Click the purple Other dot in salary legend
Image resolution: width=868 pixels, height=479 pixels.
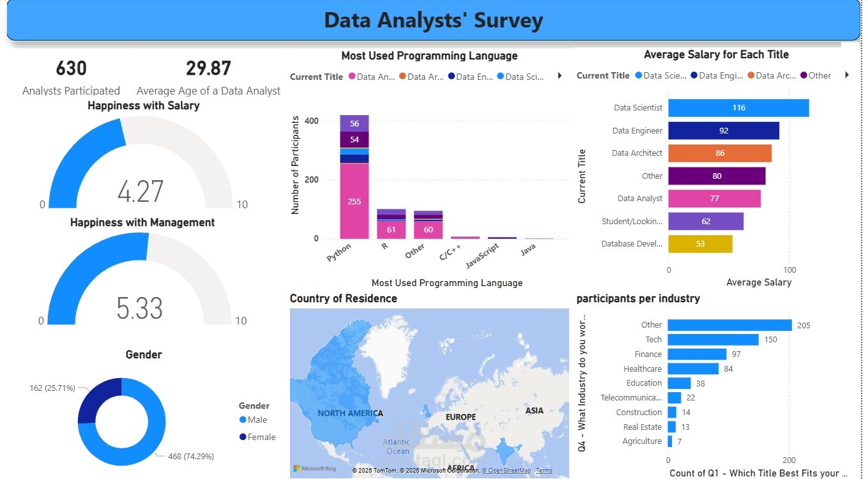(x=804, y=75)
